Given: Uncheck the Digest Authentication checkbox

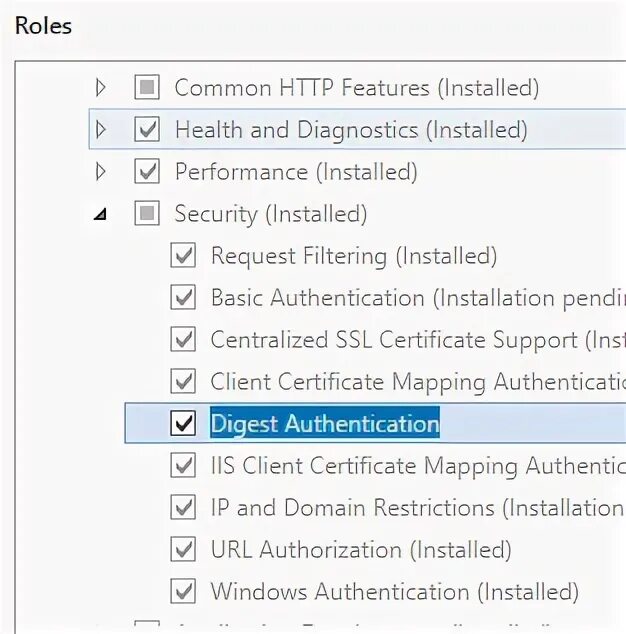Looking at the screenshot, I should click(x=183, y=424).
